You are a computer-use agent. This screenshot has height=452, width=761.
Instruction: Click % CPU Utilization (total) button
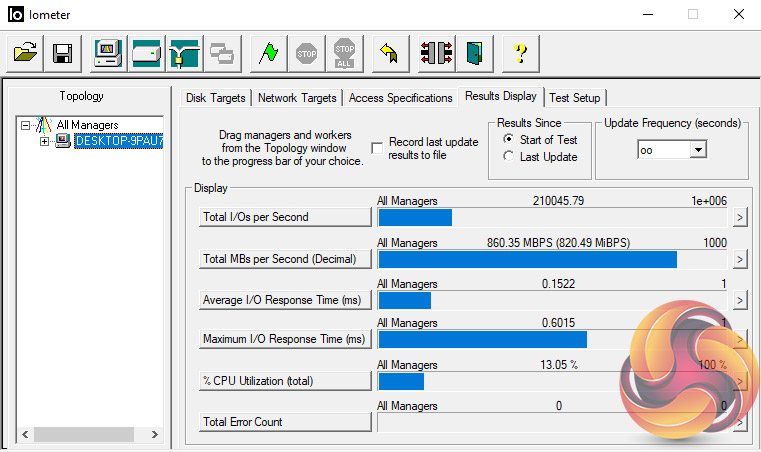pos(285,381)
